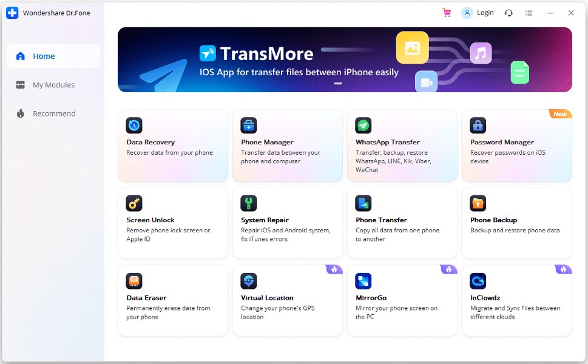The width and height of the screenshot is (588, 364).
Task: Select the Phone Manager icon
Action: 248,126
